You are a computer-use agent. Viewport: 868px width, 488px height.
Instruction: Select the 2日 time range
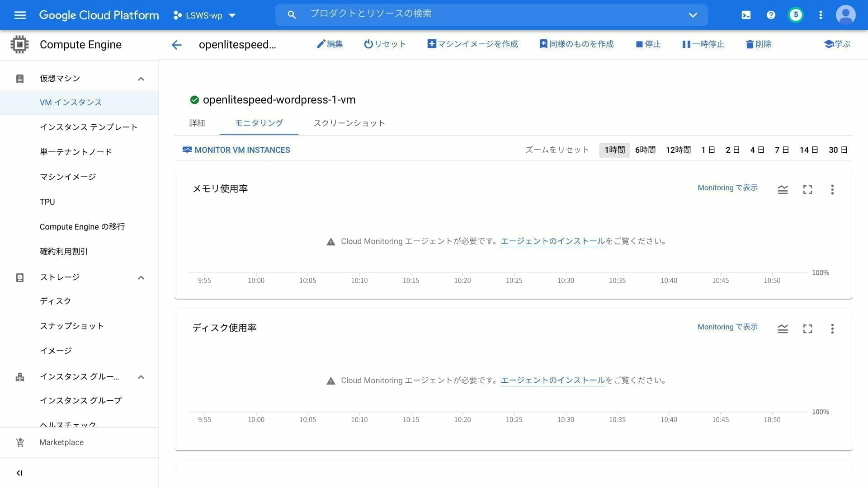pyautogui.click(x=733, y=150)
